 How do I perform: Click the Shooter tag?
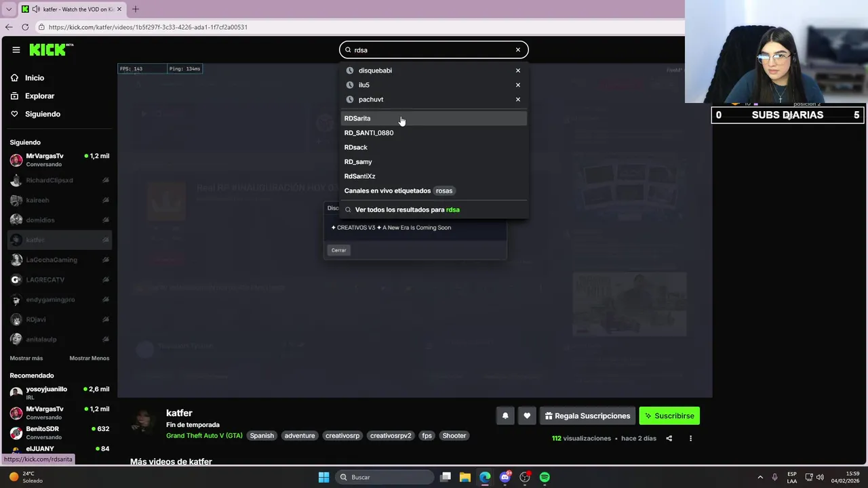coord(454,436)
